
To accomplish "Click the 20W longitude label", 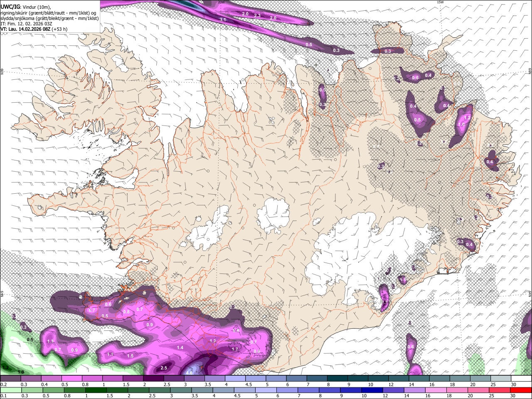I will click(221, 2).
